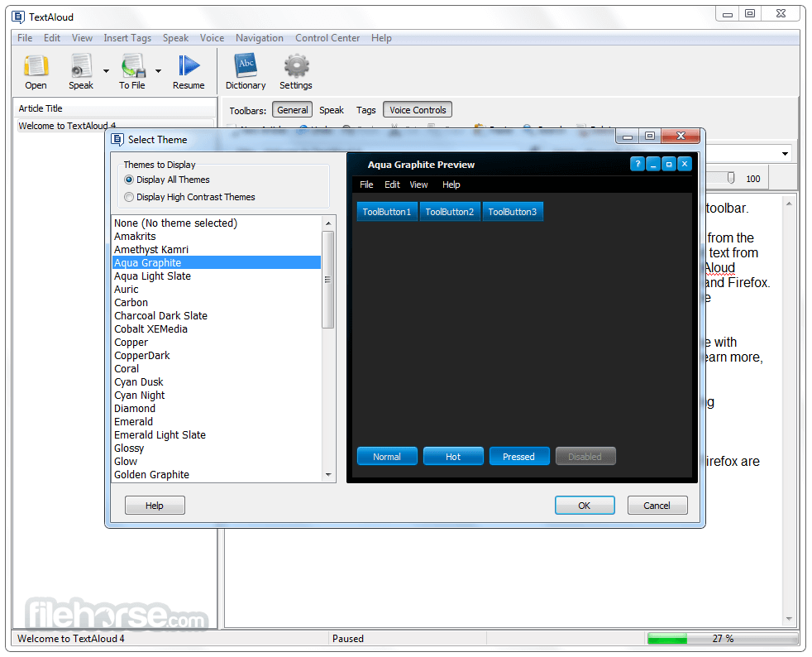Click ToolButton3 in the preview
This screenshot has width=812, height=657.
click(x=513, y=211)
